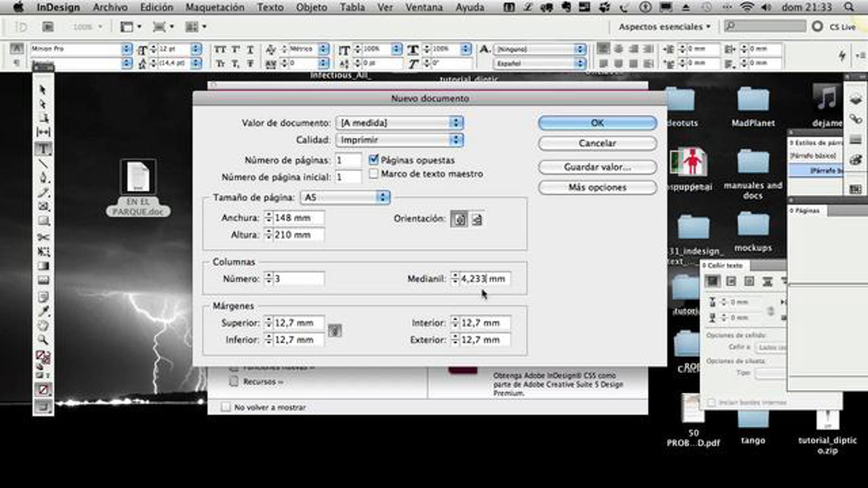Select the Type tool in toolbox
The image size is (868, 488).
point(43,149)
